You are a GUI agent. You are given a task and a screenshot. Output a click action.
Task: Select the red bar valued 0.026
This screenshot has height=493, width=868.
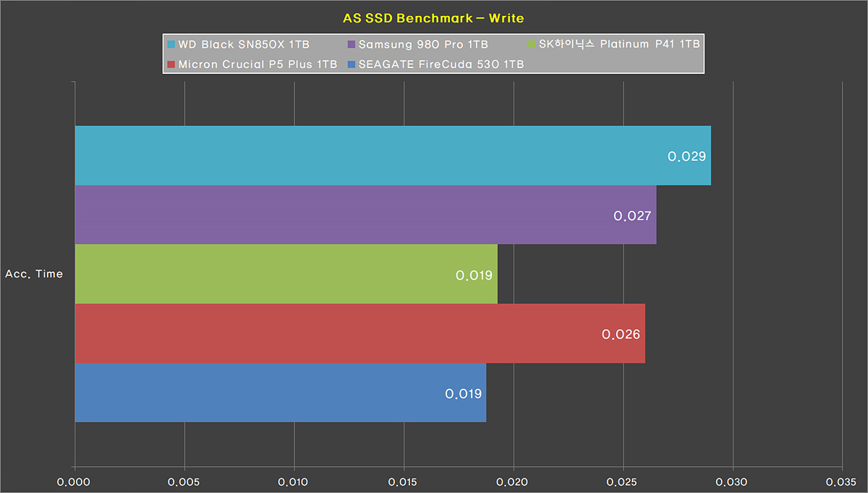[360, 334]
